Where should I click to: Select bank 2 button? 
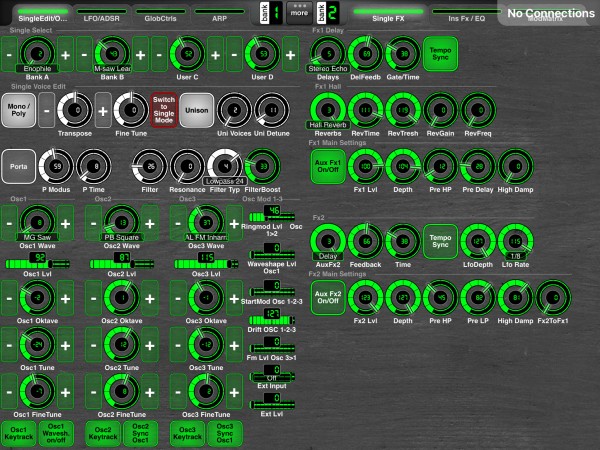(x=328, y=13)
